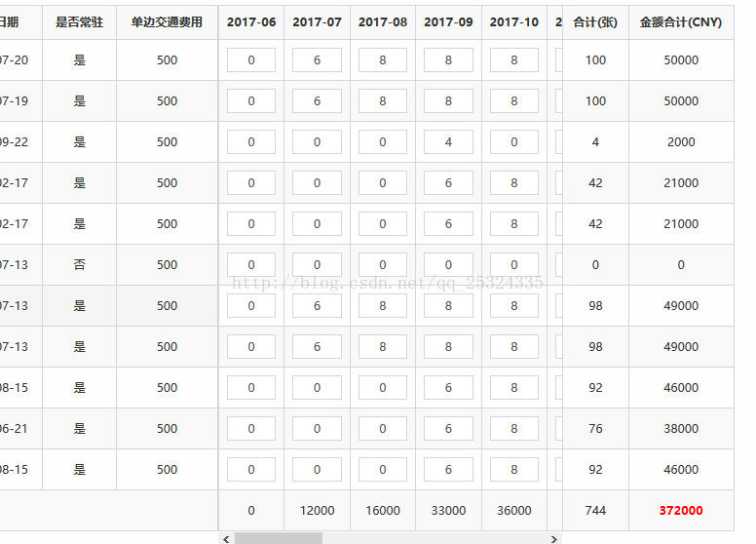Click the horizontal scrollbar thumb

pos(279,539)
